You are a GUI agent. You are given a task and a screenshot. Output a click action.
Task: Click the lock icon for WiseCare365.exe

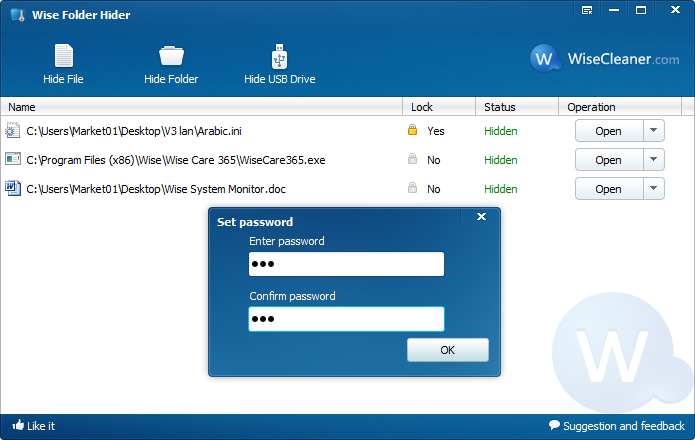412,159
